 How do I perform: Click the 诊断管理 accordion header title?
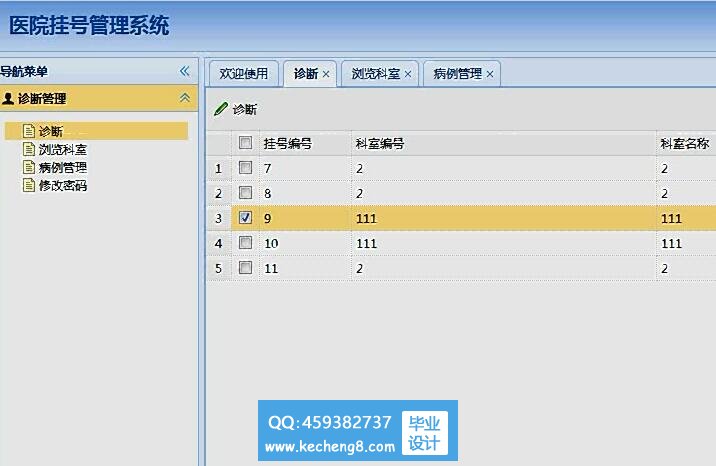pyautogui.click(x=42, y=99)
